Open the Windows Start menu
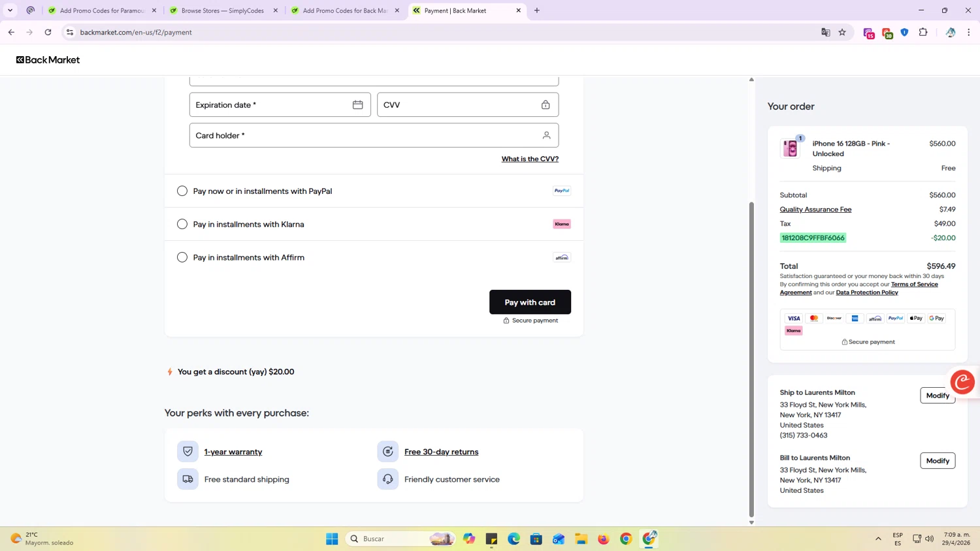The width and height of the screenshot is (980, 551). click(x=332, y=539)
